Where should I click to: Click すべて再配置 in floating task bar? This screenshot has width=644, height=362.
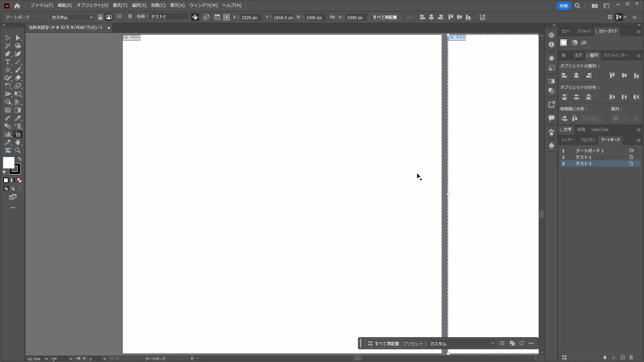tap(383, 344)
